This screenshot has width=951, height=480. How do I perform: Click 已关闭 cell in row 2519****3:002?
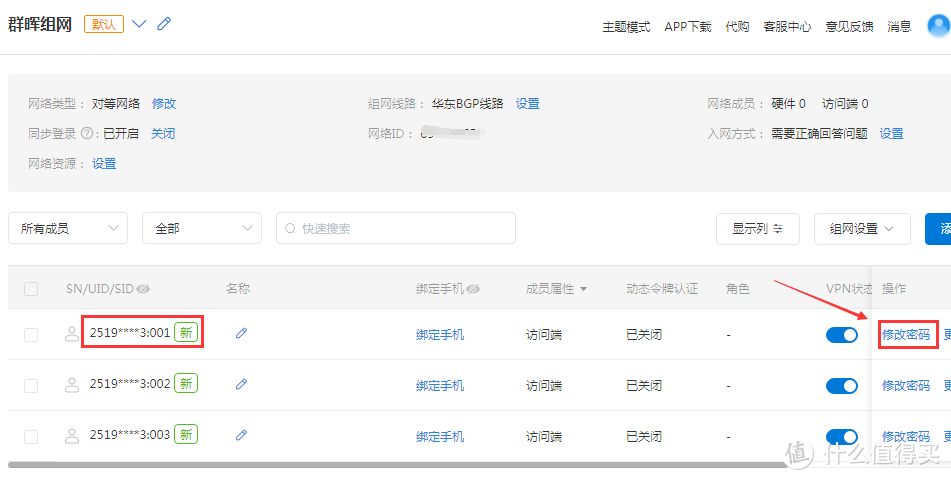pos(644,386)
